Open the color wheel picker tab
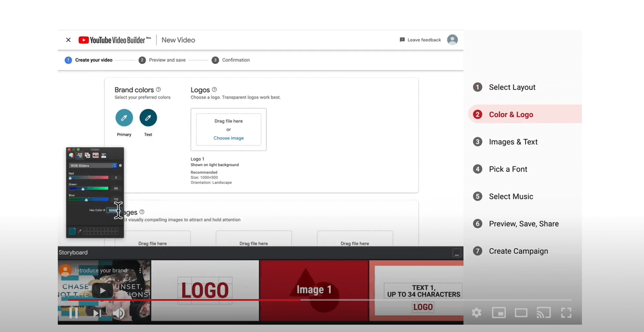This screenshot has height=332, width=644. click(x=71, y=155)
